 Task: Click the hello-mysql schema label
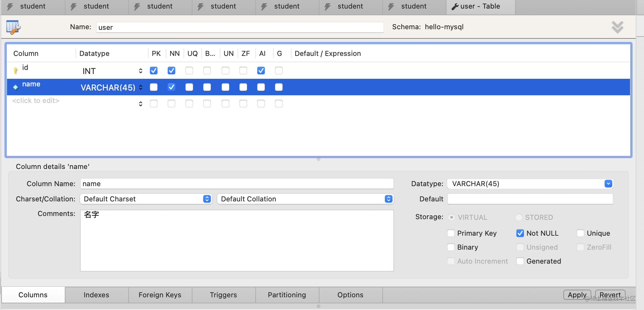(444, 27)
